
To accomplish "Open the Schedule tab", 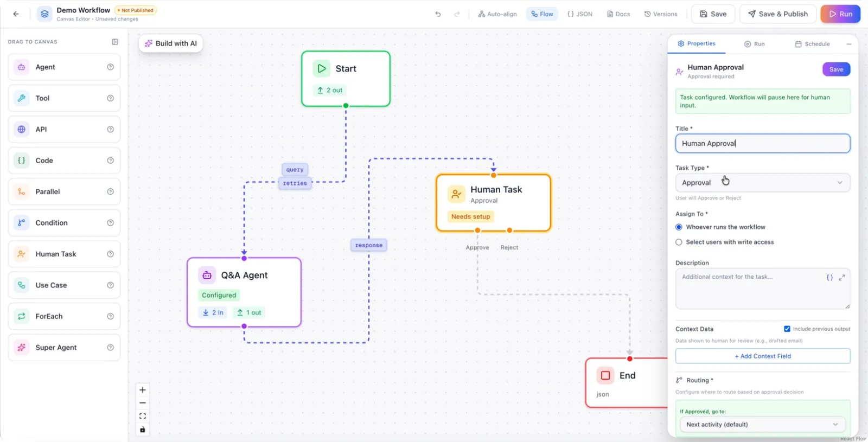I will [x=812, y=44].
